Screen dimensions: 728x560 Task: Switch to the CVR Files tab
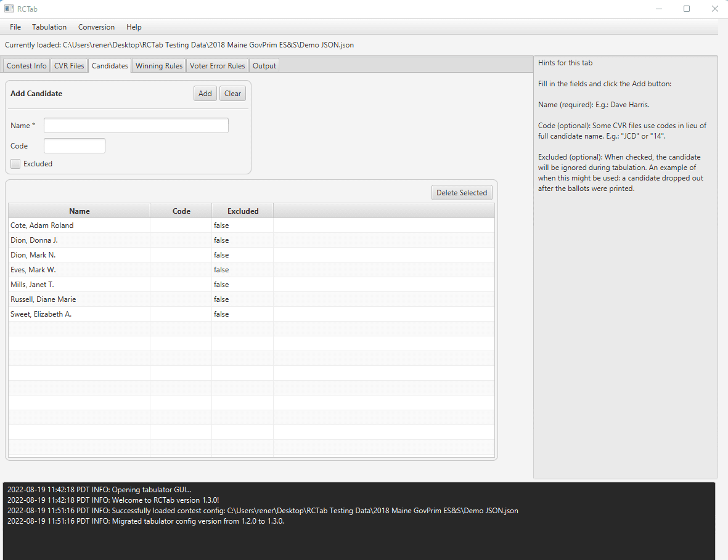[x=69, y=66]
